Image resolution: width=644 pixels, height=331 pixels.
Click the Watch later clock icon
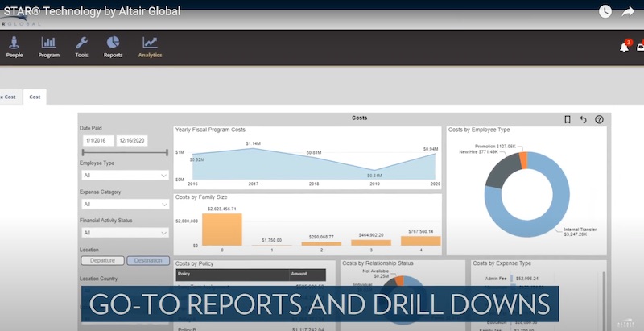click(605, 11)
